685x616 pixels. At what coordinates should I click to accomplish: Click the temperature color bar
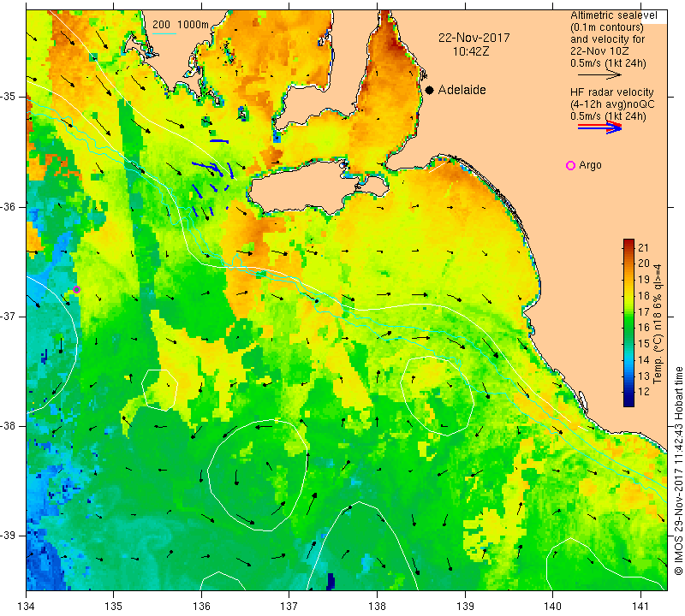pyautogui.click(x=628, y=323)
